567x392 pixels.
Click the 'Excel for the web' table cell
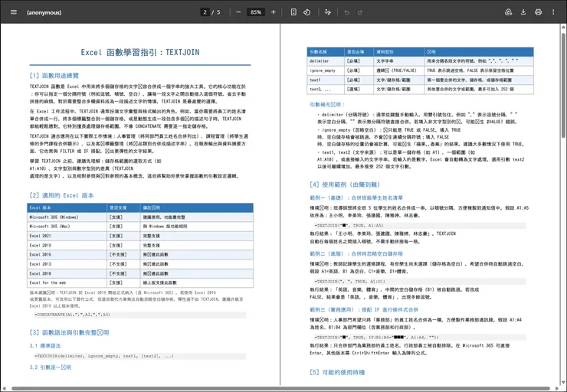67,283
